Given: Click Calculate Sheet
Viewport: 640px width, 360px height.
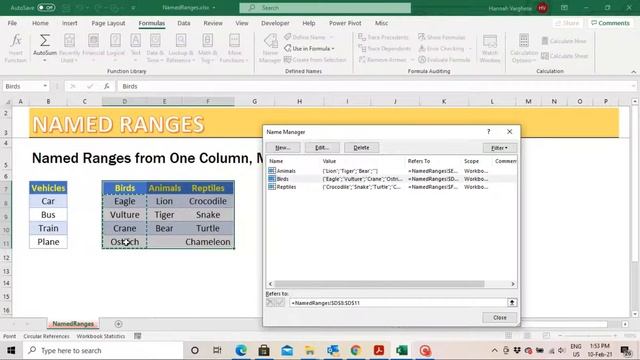Looking at the screenshot, I should [564, 56].
